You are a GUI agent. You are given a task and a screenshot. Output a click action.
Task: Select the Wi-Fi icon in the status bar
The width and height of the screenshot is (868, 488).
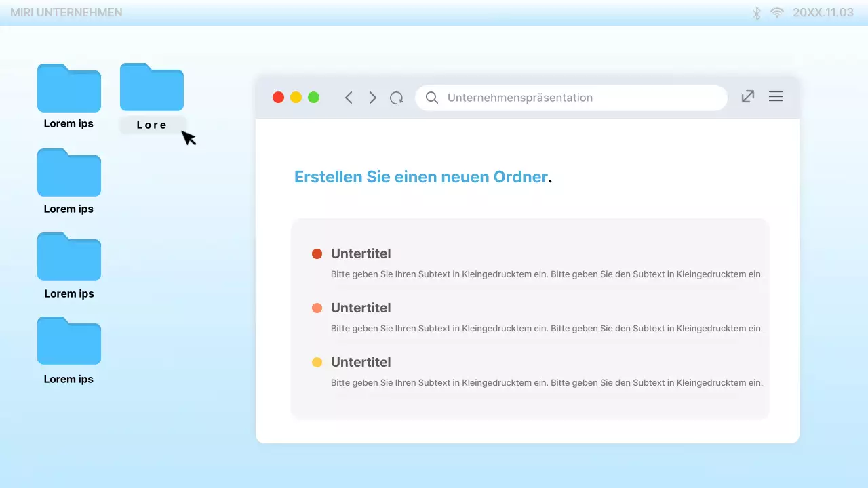point(776,12)
